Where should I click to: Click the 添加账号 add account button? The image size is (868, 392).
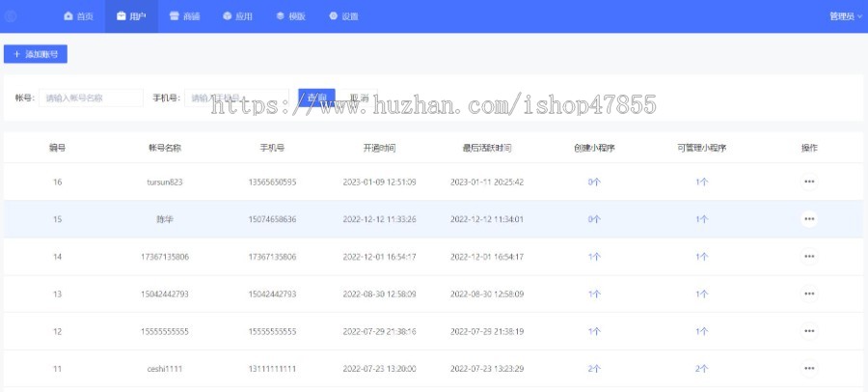36,54
